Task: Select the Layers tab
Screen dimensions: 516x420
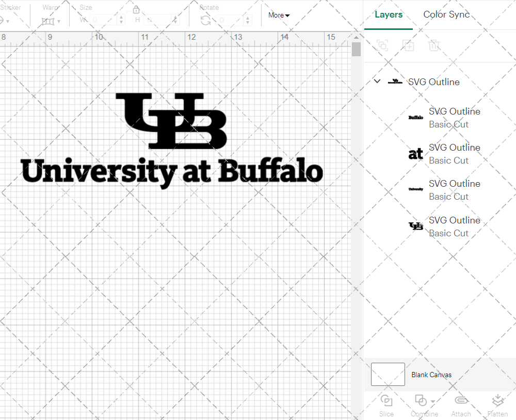Action: (389, 14)
